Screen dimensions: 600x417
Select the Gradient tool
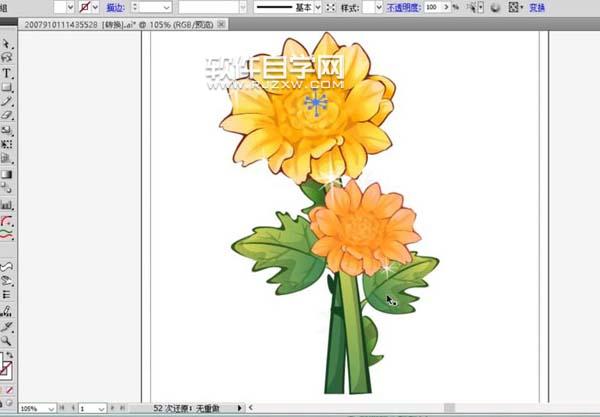tap(6, 174)
